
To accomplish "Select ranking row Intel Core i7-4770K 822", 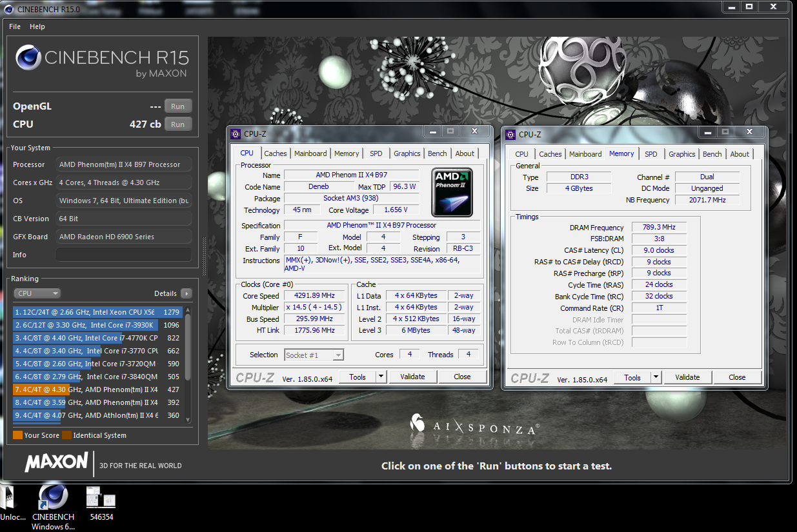I will (97, 338).
